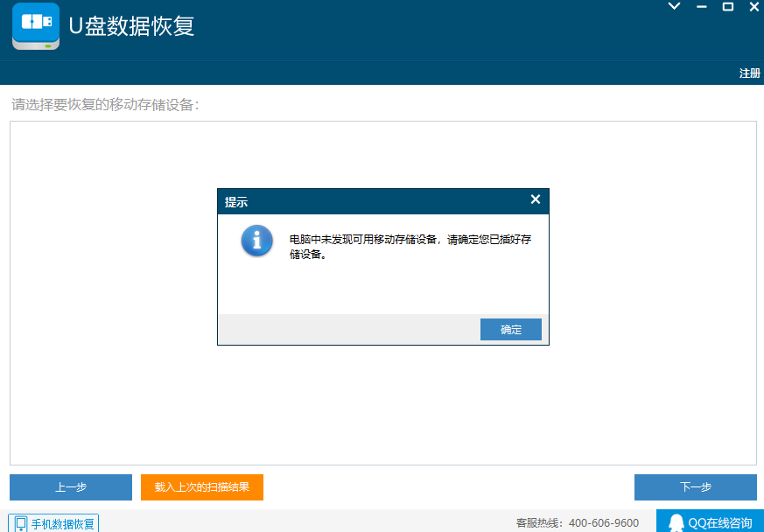The width and height of the screenshot is (764, 532).
Task: Click the 客服热线 400-606-9600 text
Action: tap(578, 523)
